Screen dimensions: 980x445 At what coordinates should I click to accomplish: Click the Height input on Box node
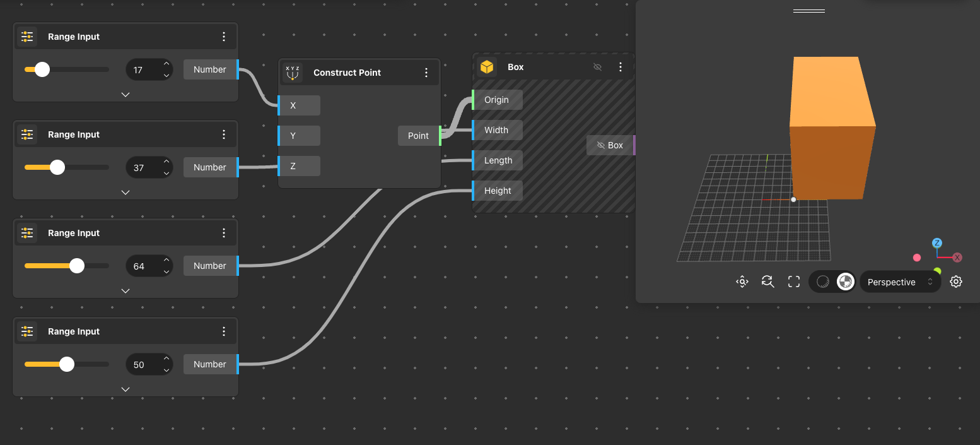tap(498, 191)
